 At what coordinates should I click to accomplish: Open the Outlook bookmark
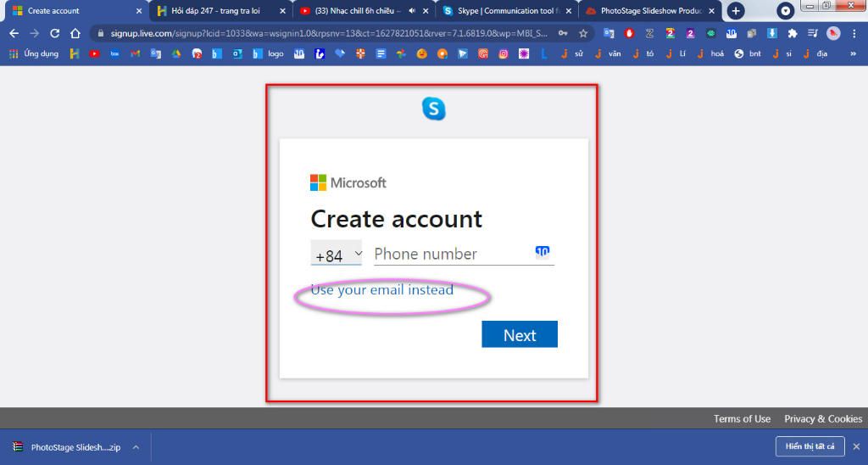[237, 53]
